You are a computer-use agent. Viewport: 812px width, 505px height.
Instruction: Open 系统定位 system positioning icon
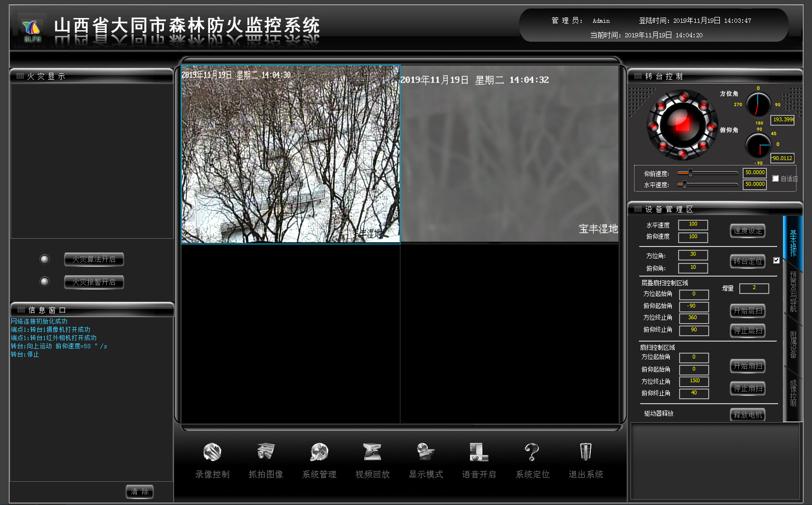pyautogui.click(x=532, y=452)
